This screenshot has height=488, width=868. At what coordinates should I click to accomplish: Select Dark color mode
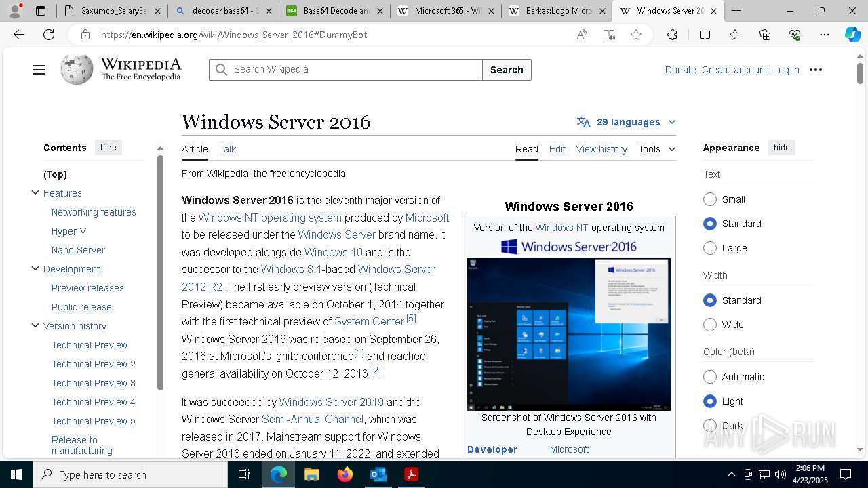click(x=710, y=426)
